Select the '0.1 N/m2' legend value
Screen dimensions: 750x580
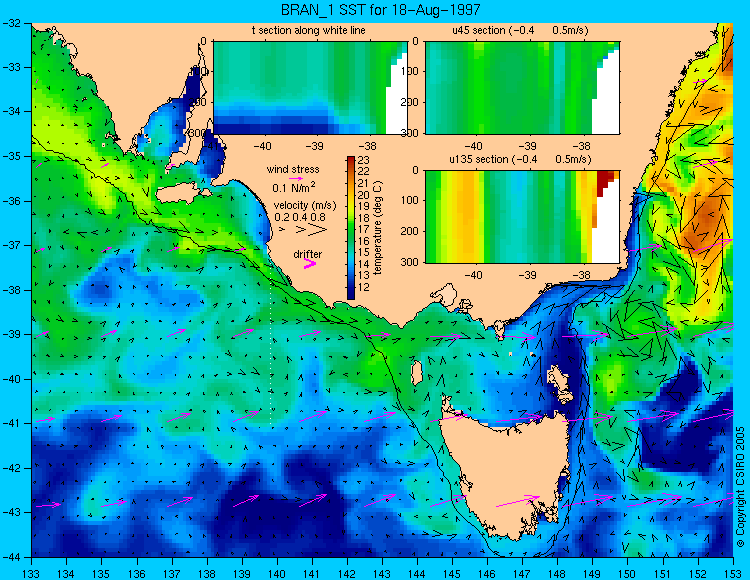(294, 187)
